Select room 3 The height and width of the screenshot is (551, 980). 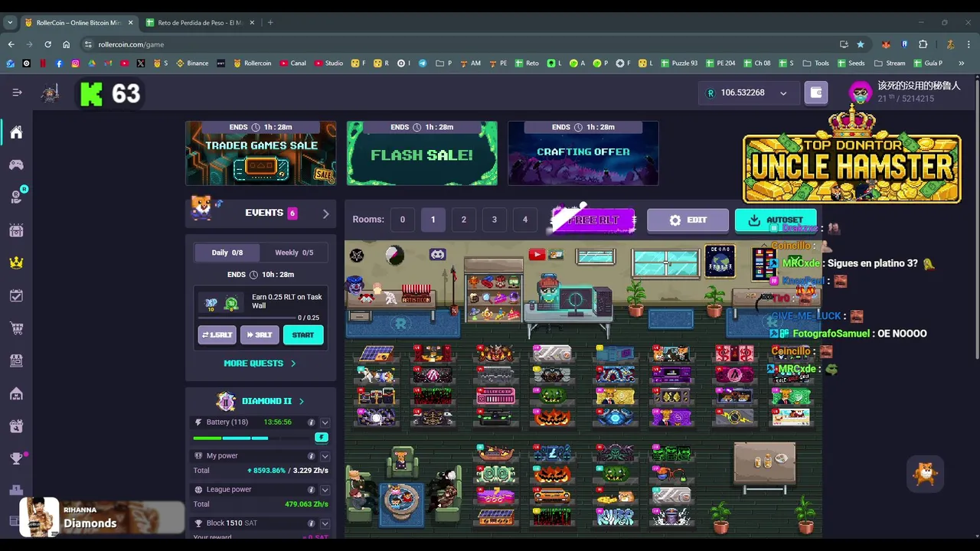[x=494, y=220]
